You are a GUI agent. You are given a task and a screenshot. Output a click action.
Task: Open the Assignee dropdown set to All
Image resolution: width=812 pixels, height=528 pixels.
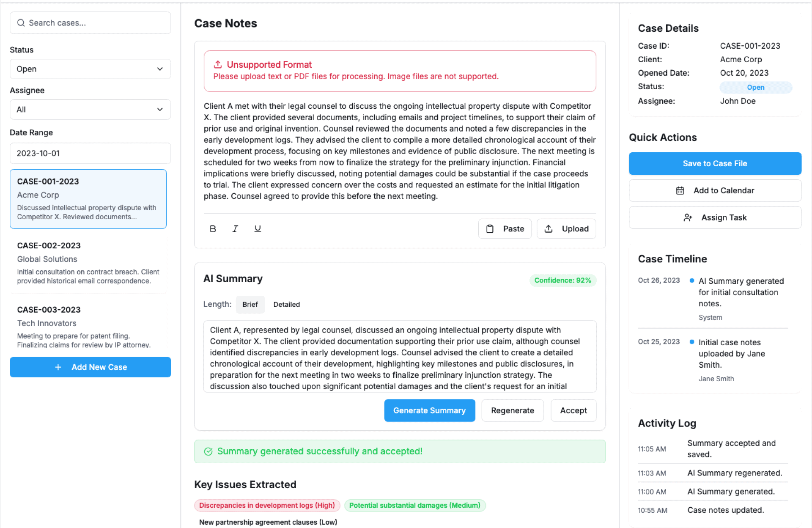pyautogui.click(x=90, y=110)
